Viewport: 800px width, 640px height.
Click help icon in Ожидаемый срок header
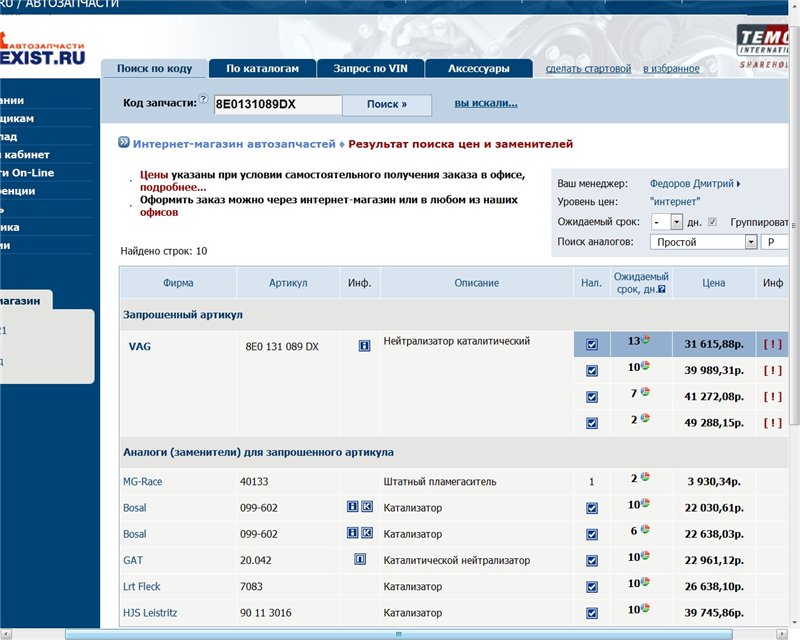(x=662, y=289)
